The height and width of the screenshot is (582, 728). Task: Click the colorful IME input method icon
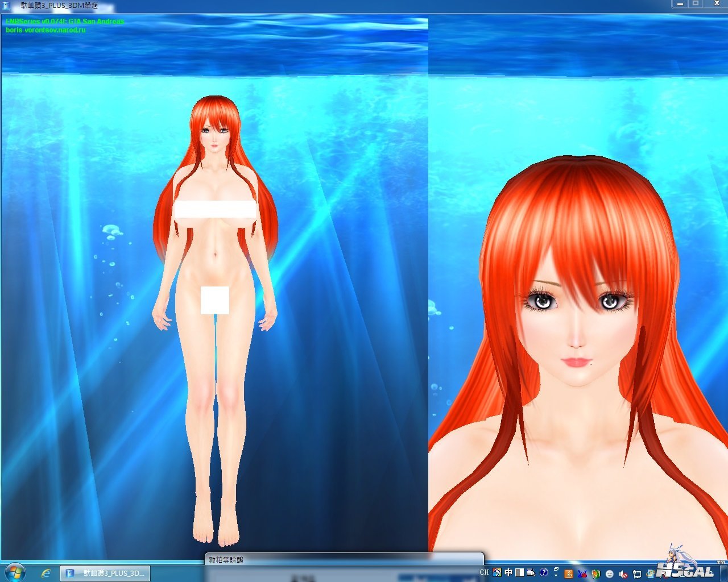click(x=497, y=572)
